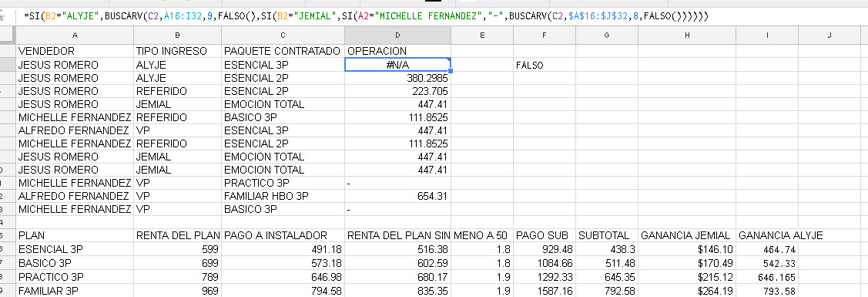Image resolution: width=868 pixels, height=297 pixels.
Task: Select cell with value $215.12
Action: point(687,276)
